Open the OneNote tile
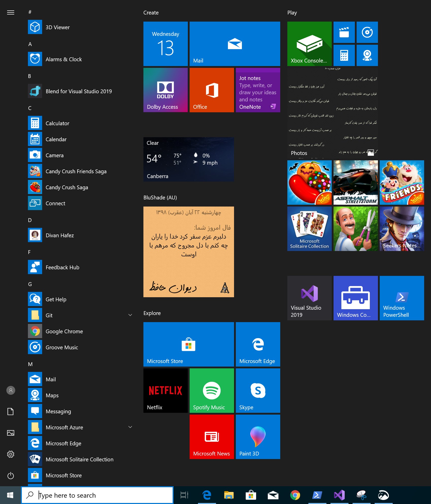 (x=258, y=90)
